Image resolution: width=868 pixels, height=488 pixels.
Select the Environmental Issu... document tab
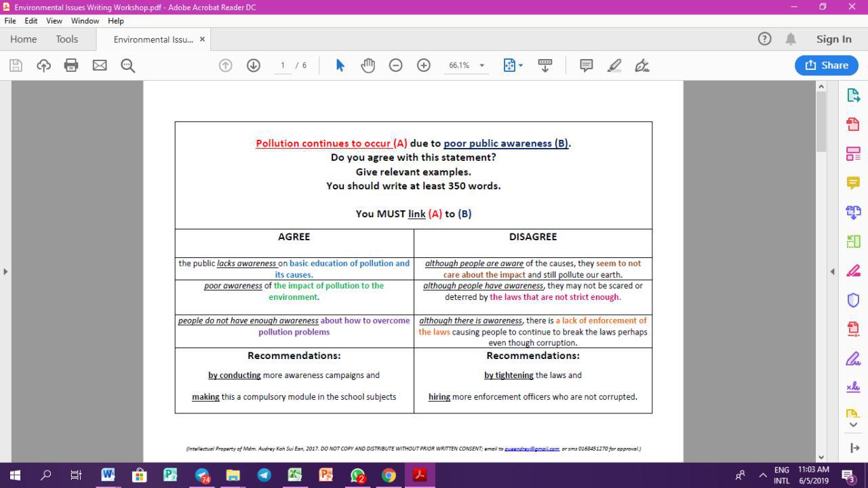point(153,39)
